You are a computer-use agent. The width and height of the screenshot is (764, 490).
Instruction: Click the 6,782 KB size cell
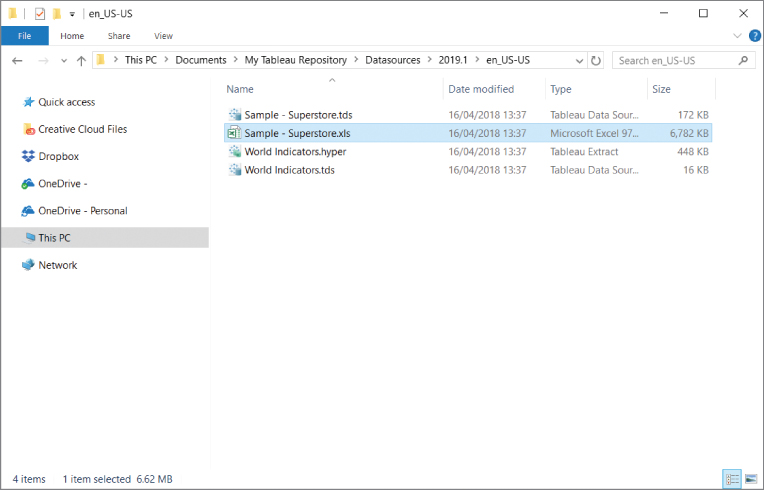689,133
